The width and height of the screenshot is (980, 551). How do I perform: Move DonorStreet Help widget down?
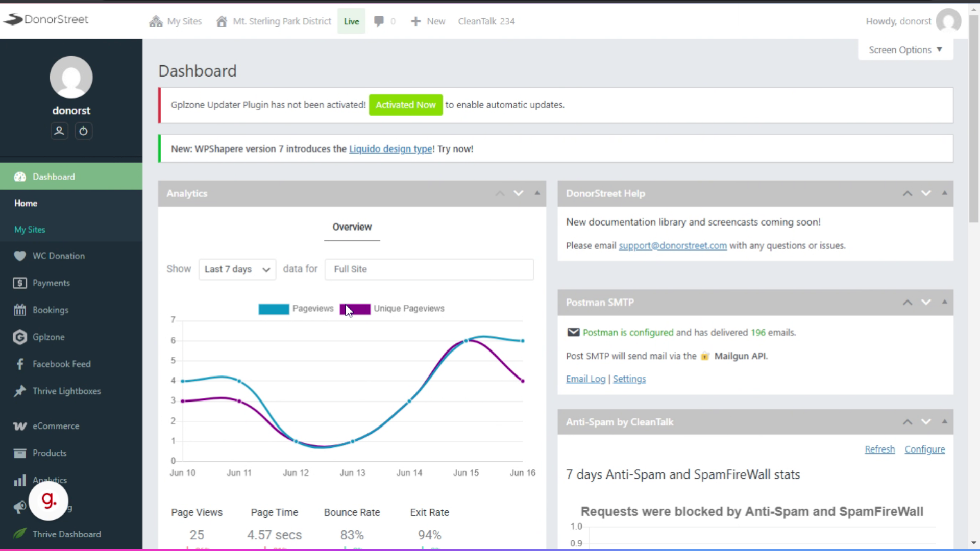(x=926, y=193)
